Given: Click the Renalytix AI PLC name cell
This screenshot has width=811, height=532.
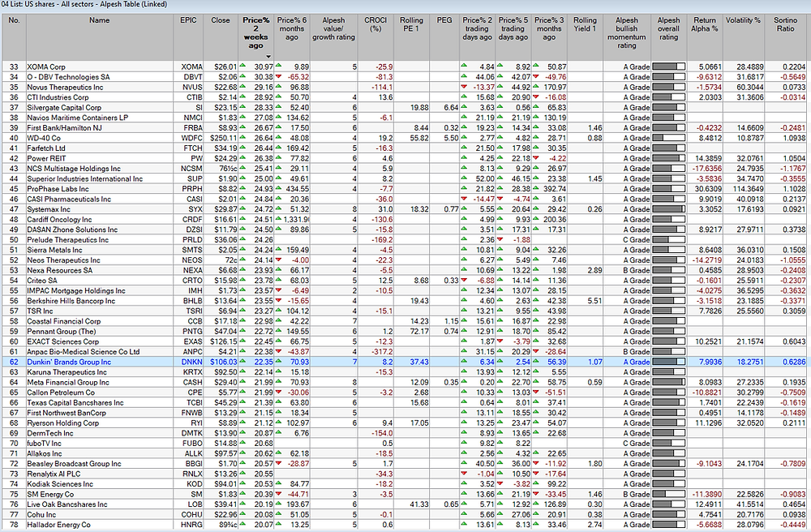Looking at the screenshot, I should (99, 474).
